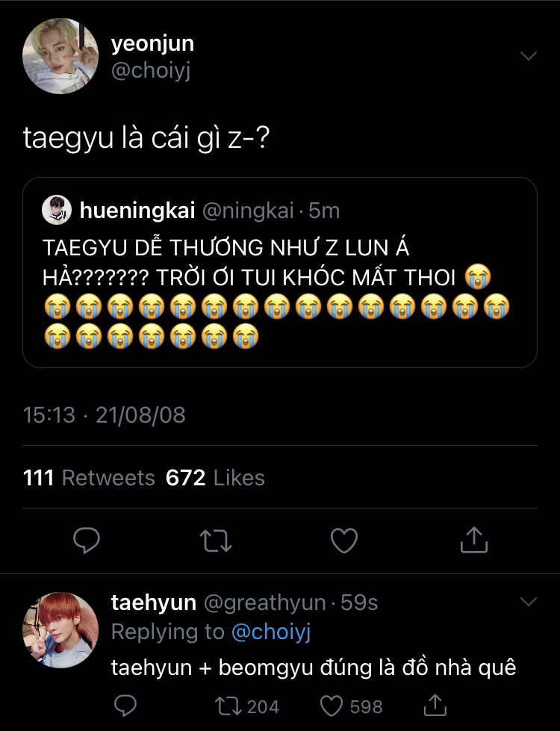Retweet yeonjun's main tweet
Viewport: 560px width, 731px height.
pyautogui.click(x=216, y=541)
